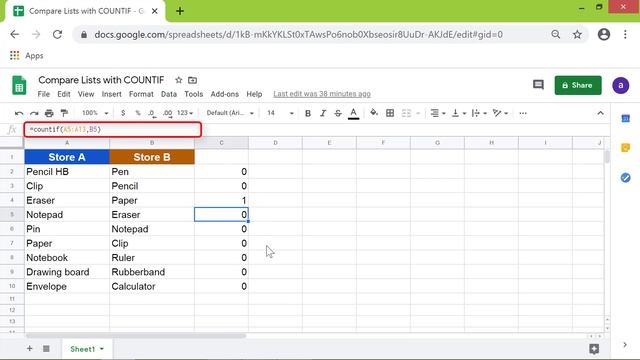Click the Undo icon in toolbar
The height and width of the screenshot is (360, 640).
pyautogui.click(x=19, y=113)
